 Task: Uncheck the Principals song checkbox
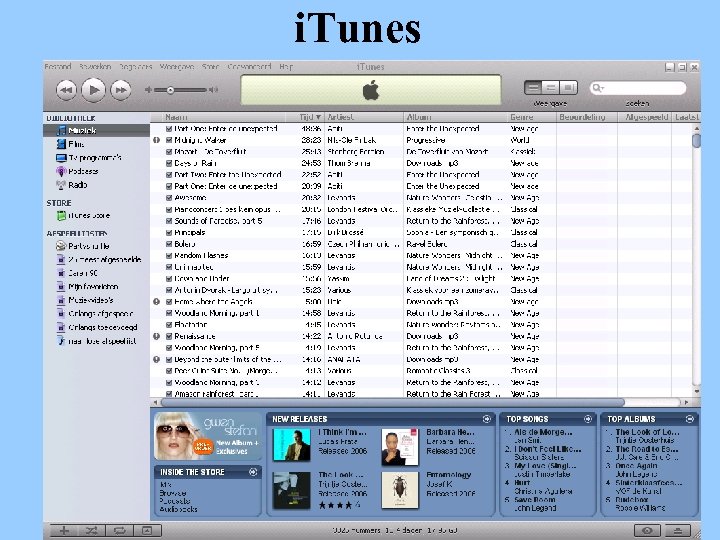coord(169,233)
